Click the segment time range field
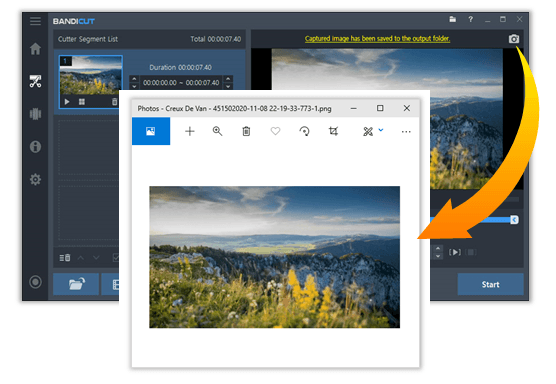This screenshot has height=384, width=556. coord(181,83)
